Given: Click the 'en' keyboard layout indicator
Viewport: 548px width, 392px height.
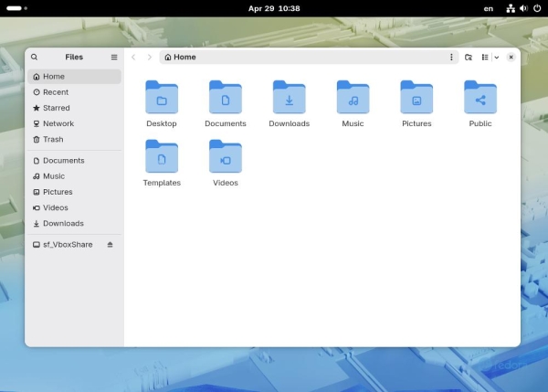Looking at the screenshot, I should point(489,8).
